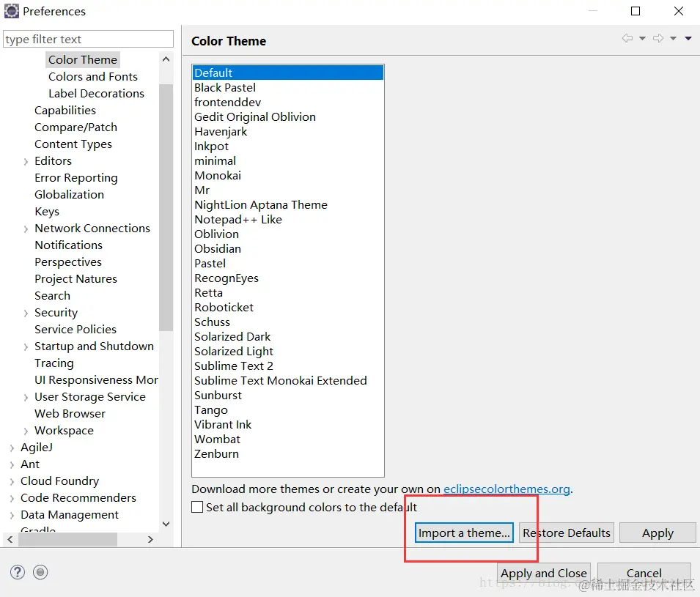Click the Cancel button
The height and width of the screenshot is (597, 700).
coord(644,573)
